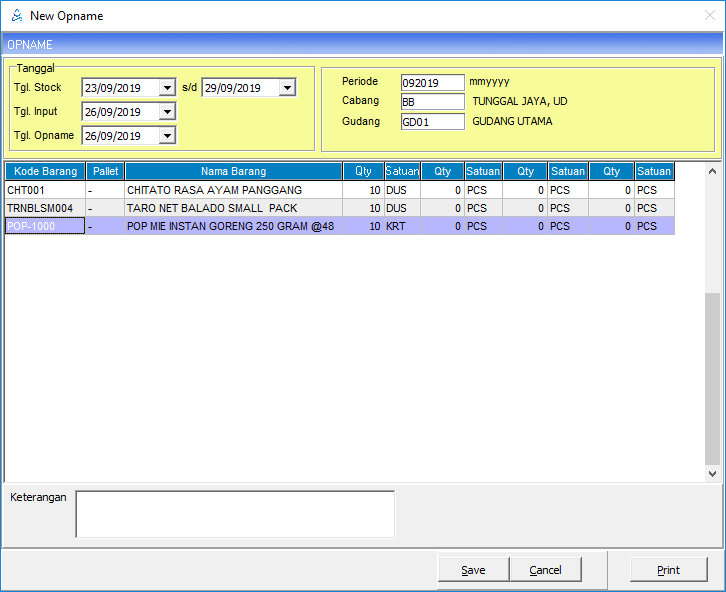Select the TRNBLSM004 row code cell
This screenshot has width=726, height=592.
45,208
